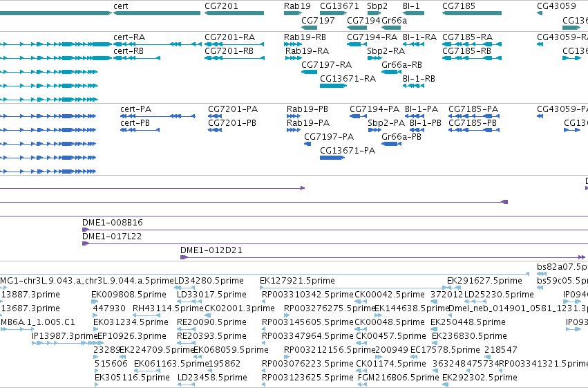Click EST label 'EK292302.5prime'
The width and height of the screenshot is (588, 388).
480,378
